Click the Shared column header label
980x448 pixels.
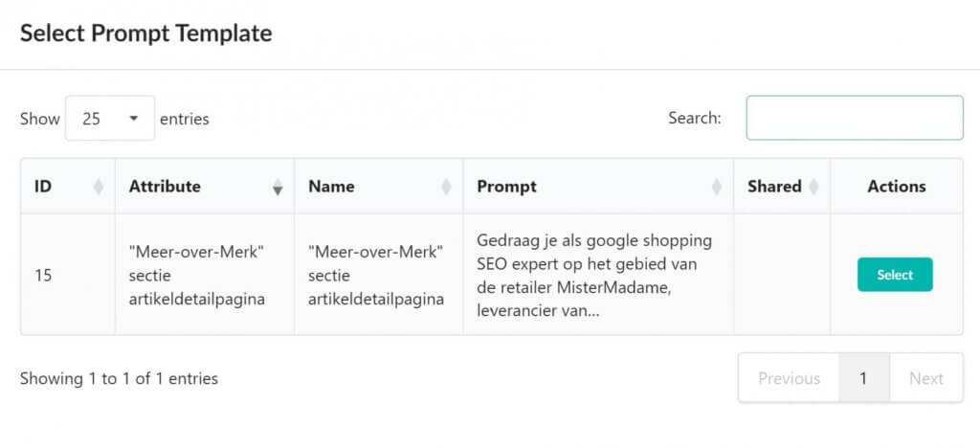pyautogui.click(x=773, y=187)
